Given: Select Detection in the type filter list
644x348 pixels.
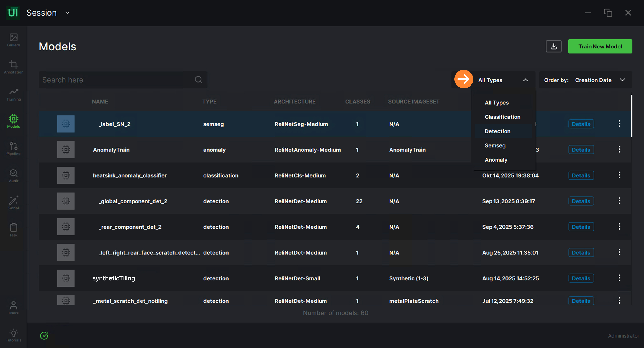Looking at the screenshot, I should tap(497, 131).
